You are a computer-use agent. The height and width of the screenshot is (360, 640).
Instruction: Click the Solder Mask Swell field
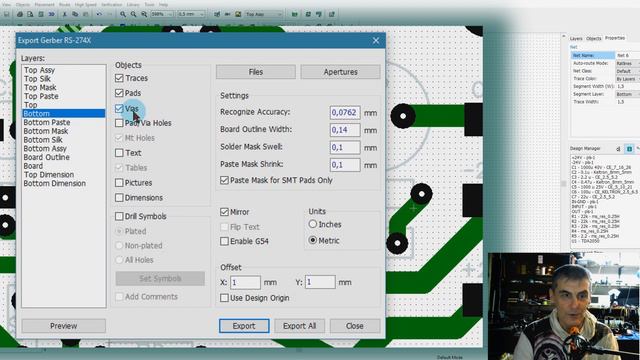coord(345,147)
